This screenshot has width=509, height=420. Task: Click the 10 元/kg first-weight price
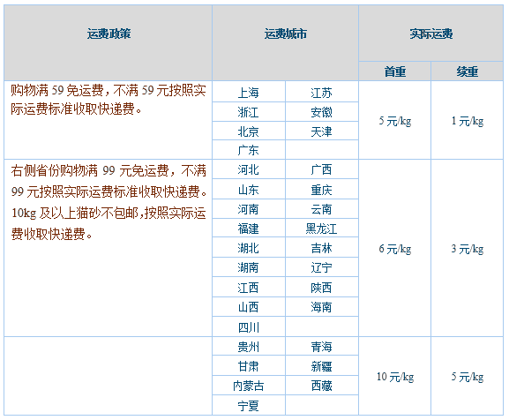click(x=394, y=377)
